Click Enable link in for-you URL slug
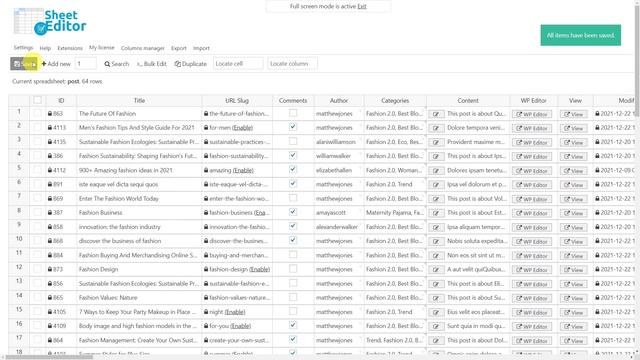The width and height of the screenshot is (640, 360). click(x=240, y=326)
